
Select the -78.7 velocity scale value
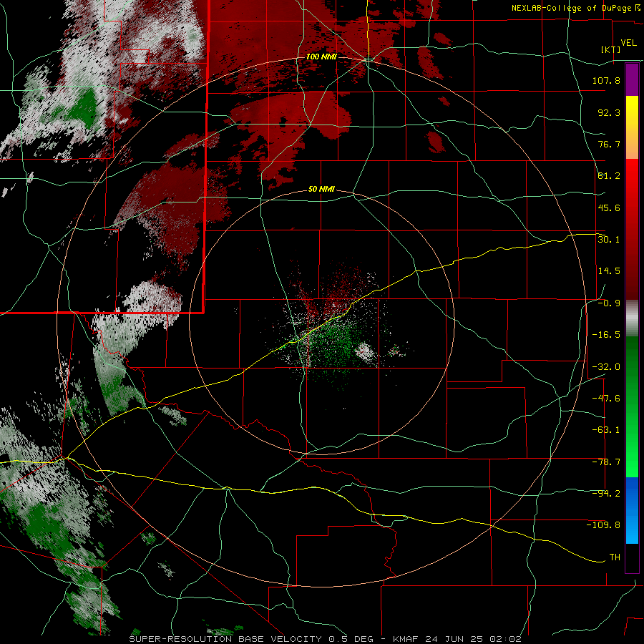tap(606, 462)
